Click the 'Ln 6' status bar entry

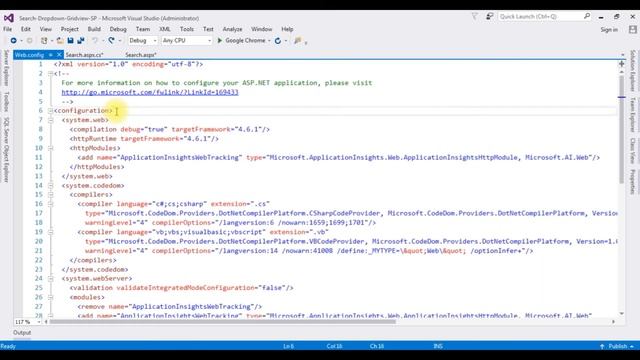coord(289,346)
